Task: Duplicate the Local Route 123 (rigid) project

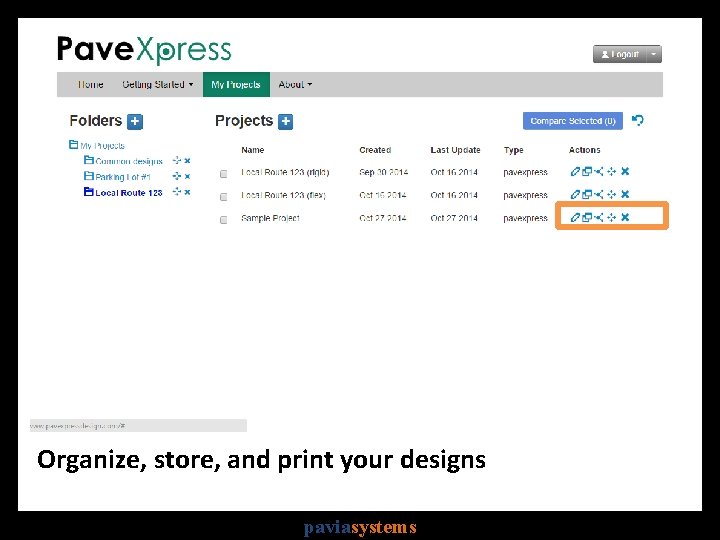Action: 586,172
